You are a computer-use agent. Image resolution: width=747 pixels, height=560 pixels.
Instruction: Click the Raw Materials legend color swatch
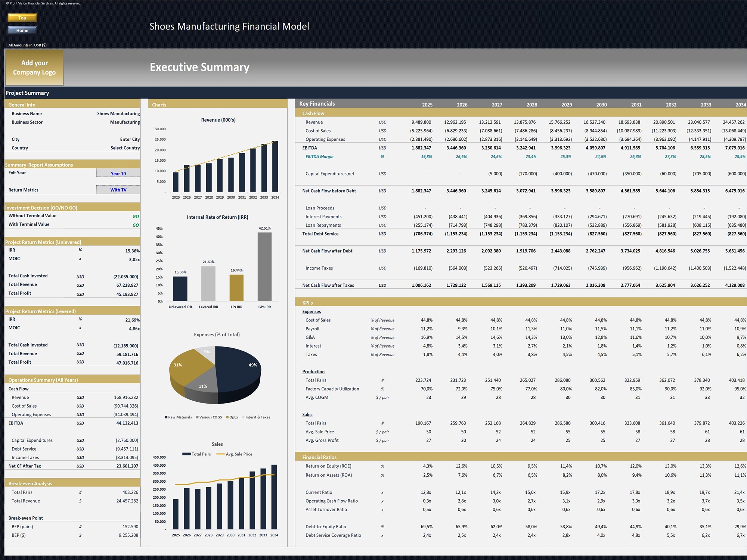[165, 417]
